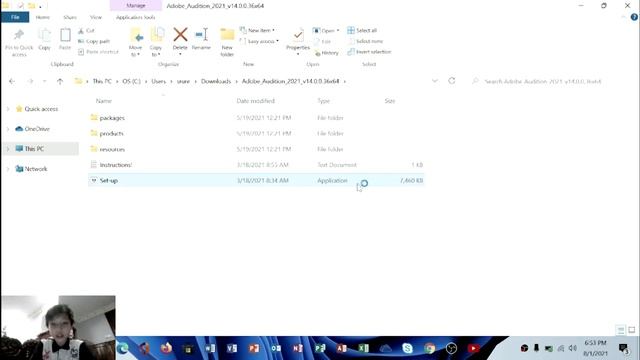640x360 pixels.
Task: Open Excel from the taskbar
Action: (363, 348)
